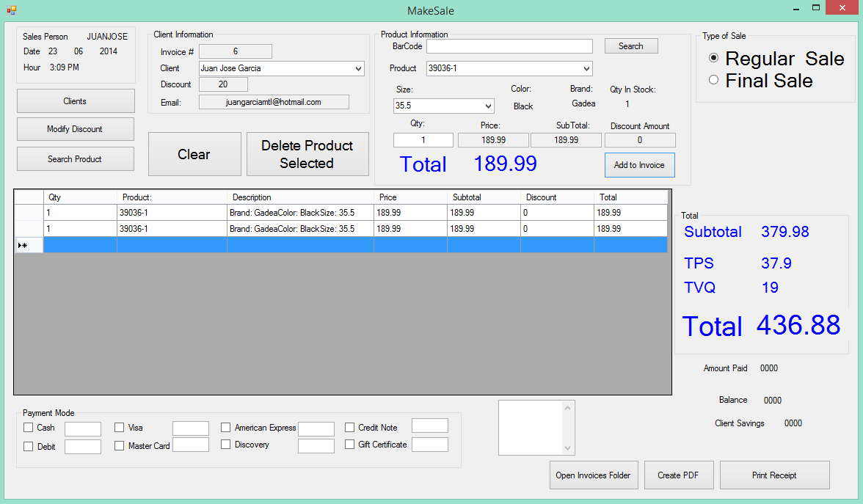Screen dimensions: 863x504
Task: Click second row product cell 39036-1
Action: click(172, 229)
